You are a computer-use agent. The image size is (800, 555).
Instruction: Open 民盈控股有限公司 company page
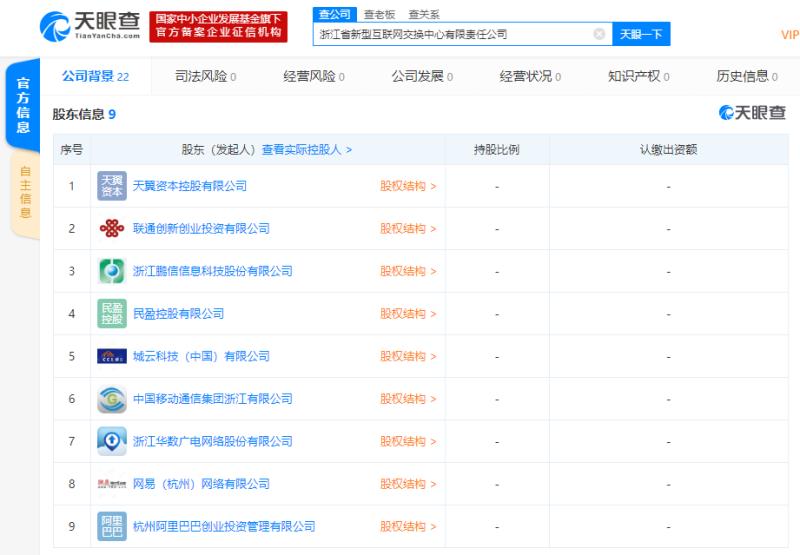(178, 313)
